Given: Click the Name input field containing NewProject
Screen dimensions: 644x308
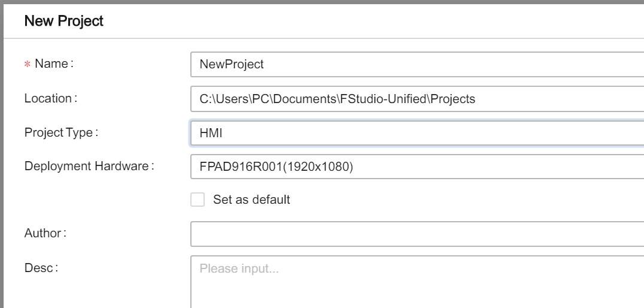Looking at the screenshot, I should [417, 64].
